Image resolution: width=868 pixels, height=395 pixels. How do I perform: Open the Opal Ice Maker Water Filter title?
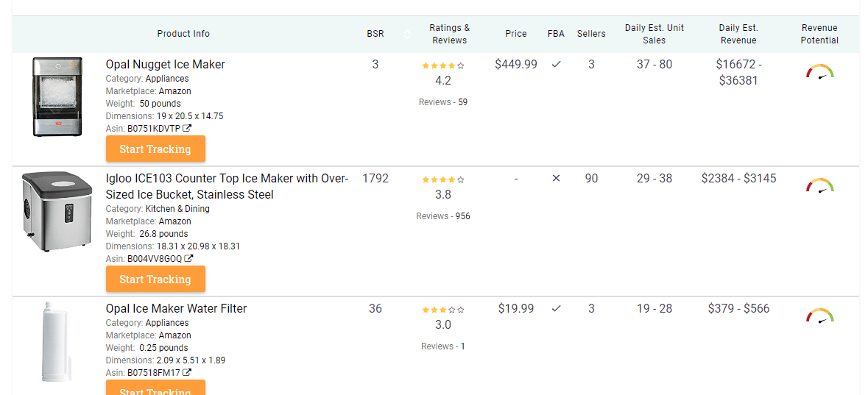(176, 308)
